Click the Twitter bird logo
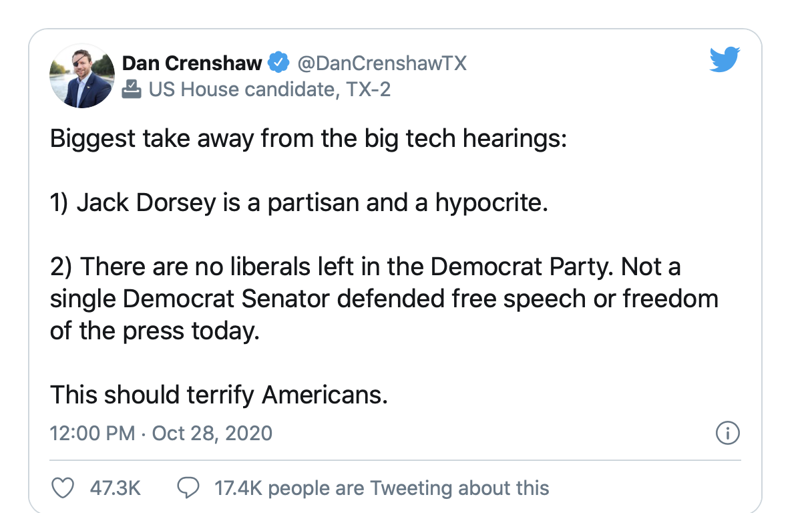This screenshot has height=513, width=812. coord(725,61)
